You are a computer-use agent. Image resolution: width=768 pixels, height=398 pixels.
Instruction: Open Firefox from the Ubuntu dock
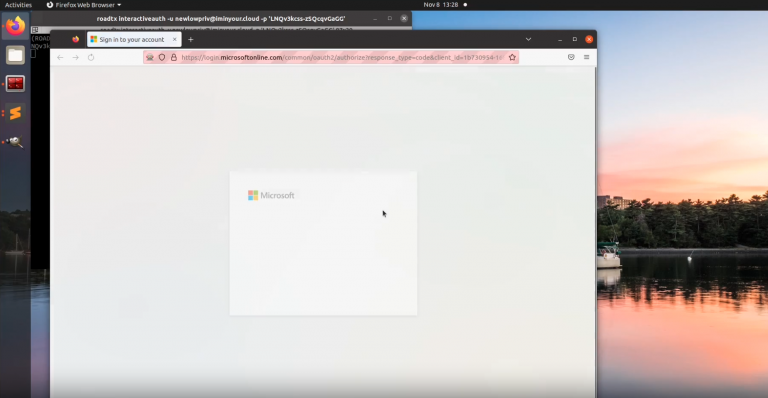[15, 25]
